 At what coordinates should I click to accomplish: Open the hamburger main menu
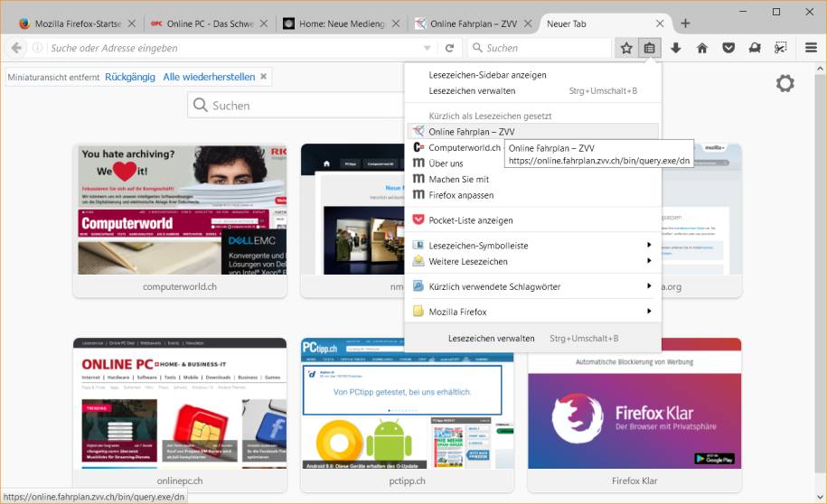click(811, 48)
